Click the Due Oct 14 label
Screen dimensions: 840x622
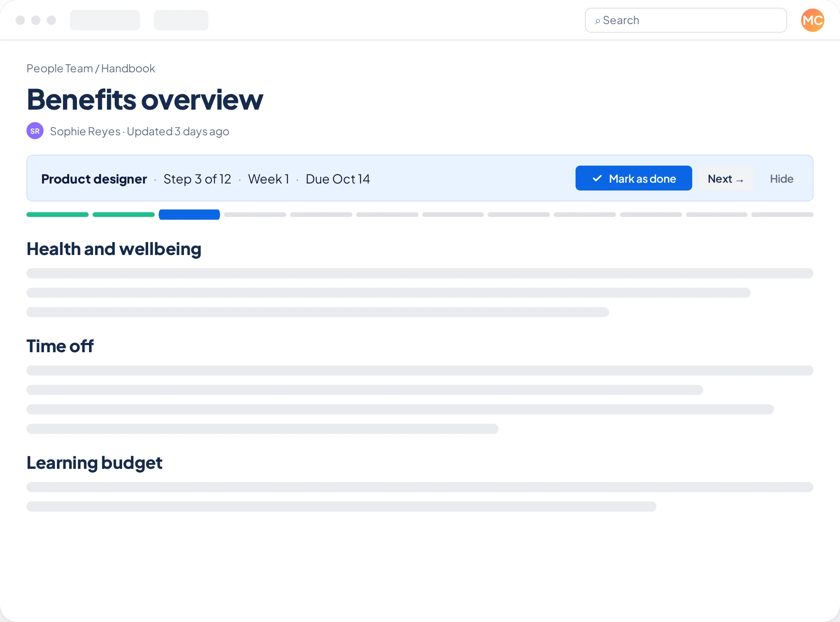tap(338, 179)
